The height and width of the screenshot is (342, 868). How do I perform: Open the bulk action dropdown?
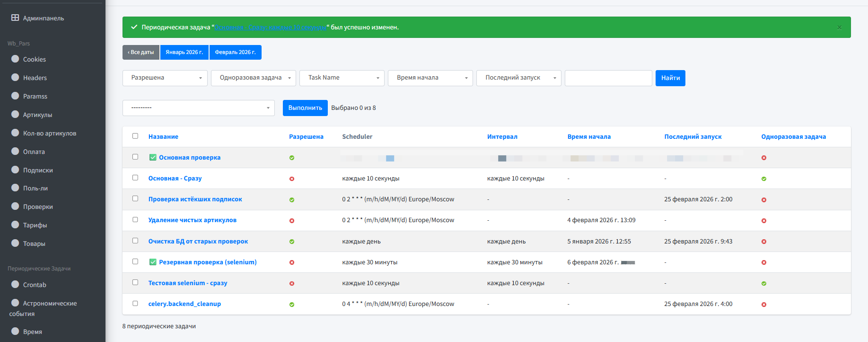coord(198,108)
